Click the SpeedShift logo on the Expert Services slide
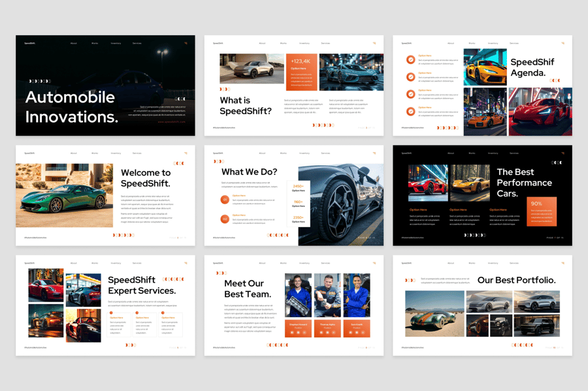This screenshot has height=391, width=588. pyautogui.click(x=29, y=263)
